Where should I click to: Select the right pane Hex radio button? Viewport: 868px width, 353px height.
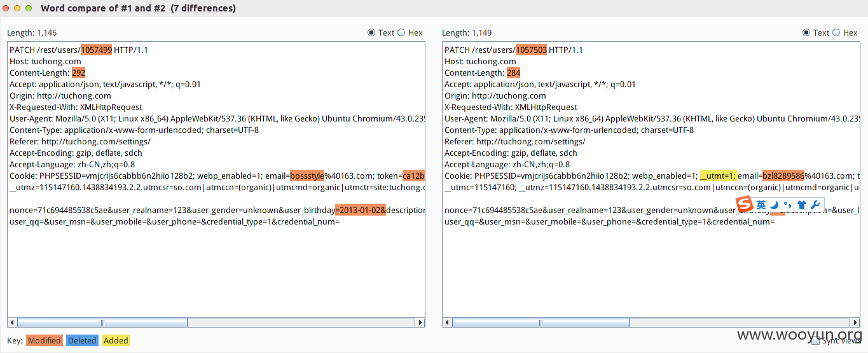(x=836, y=32)
